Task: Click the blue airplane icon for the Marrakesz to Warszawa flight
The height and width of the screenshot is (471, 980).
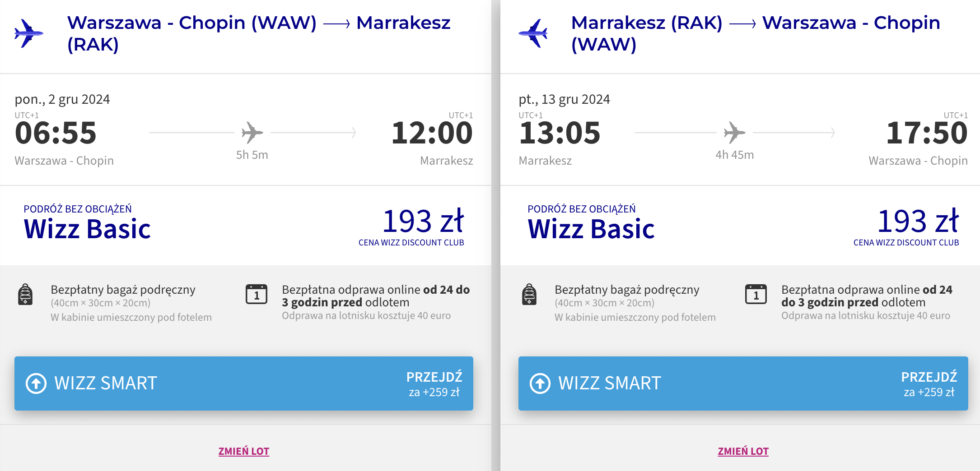Action: [x=533, y=33]
